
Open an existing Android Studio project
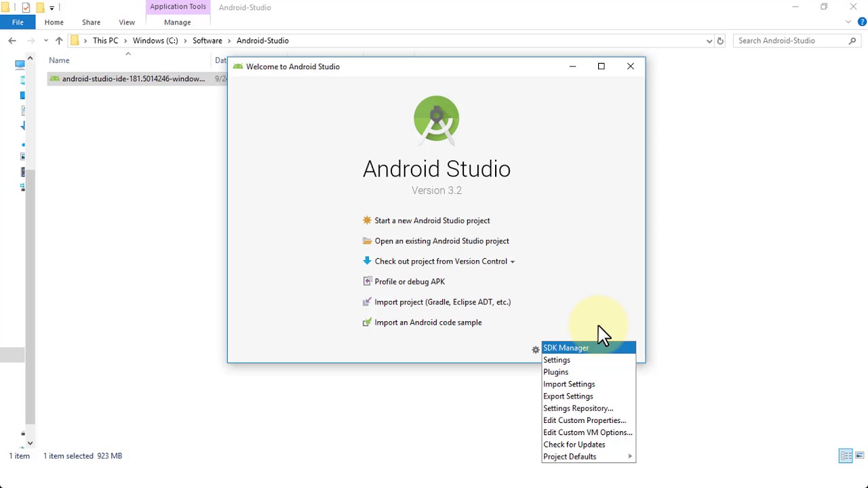pyautogui.click(x=441, y=241)
